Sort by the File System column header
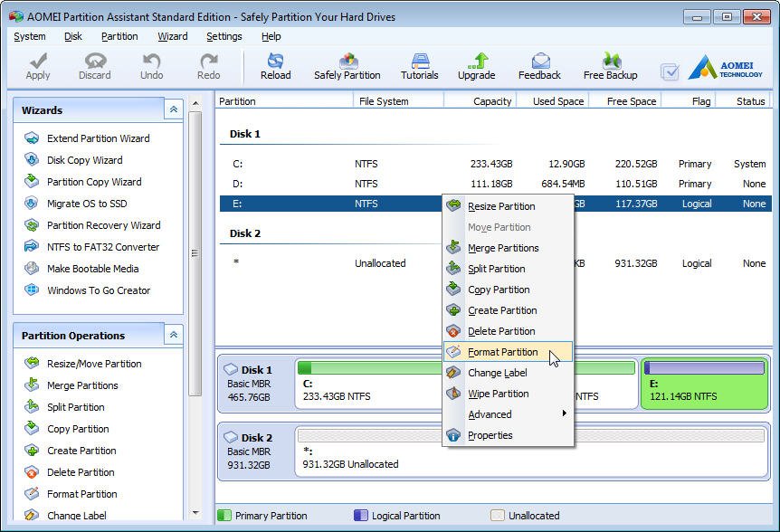The image size is (780, 532). 398,101
